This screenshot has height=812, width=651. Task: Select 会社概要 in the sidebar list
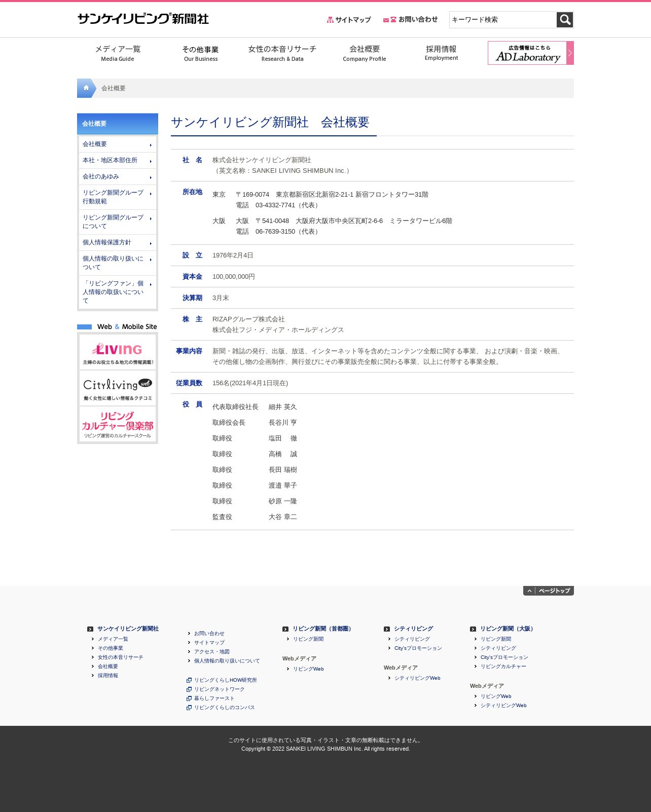(x=118, y=144)
